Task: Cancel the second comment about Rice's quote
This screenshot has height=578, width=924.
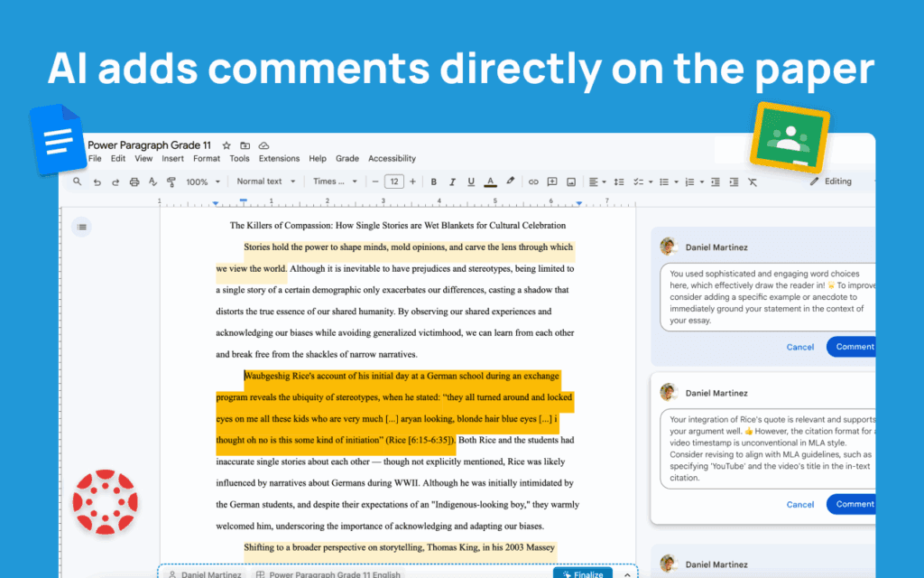Action: pyautogui.click(x=800, y=505)
